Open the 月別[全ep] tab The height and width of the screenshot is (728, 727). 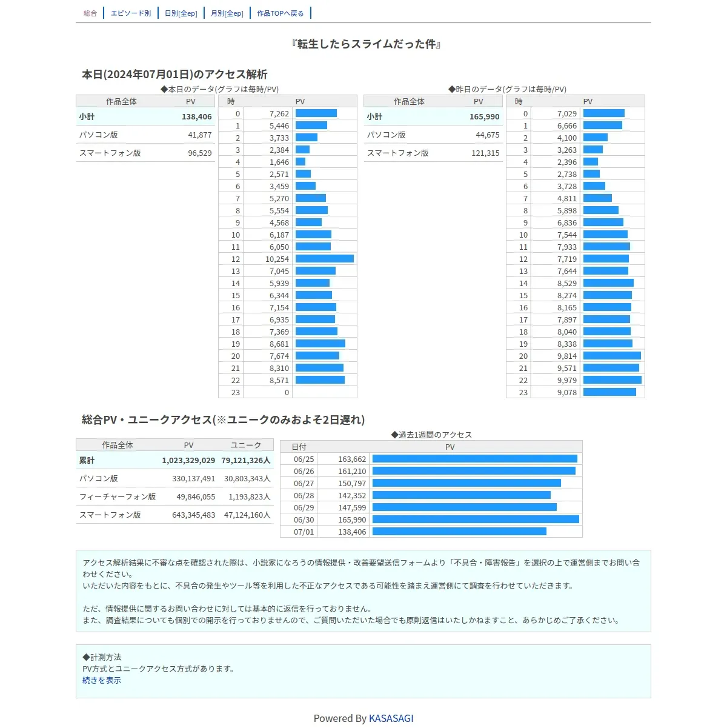[227, 13]
